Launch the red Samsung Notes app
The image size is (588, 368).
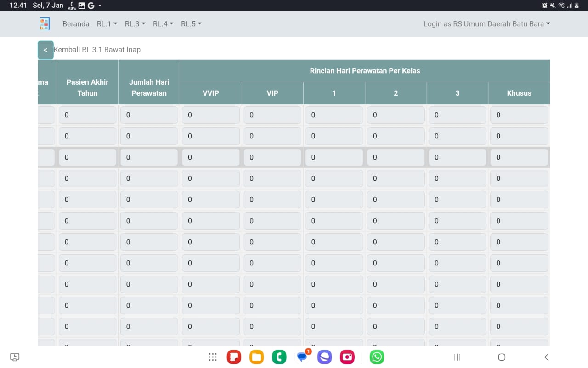point(234,357)
